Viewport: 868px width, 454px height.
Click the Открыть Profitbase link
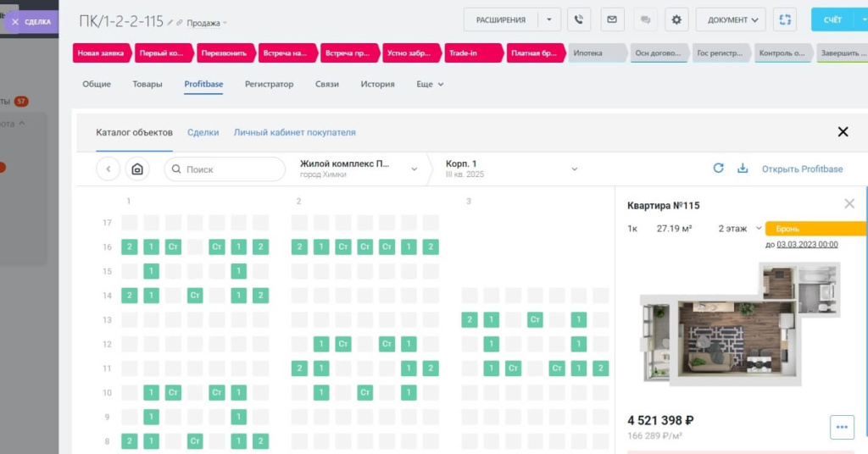802,169
